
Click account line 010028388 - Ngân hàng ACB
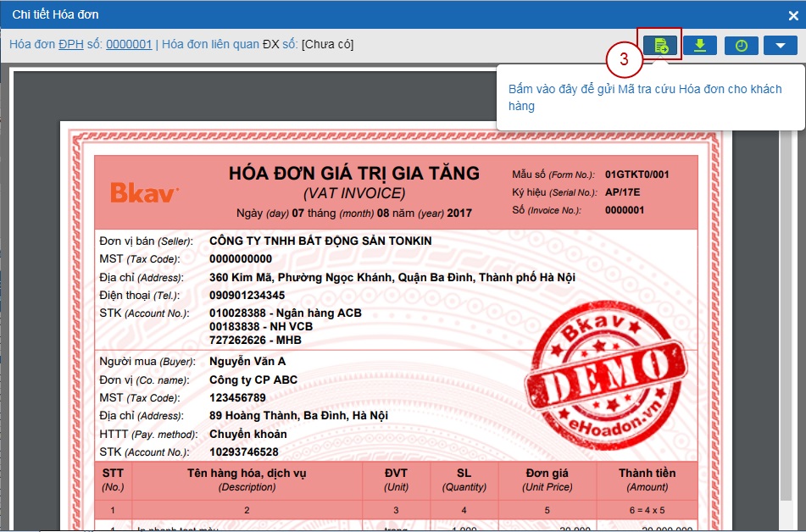[x=286, y=313]
